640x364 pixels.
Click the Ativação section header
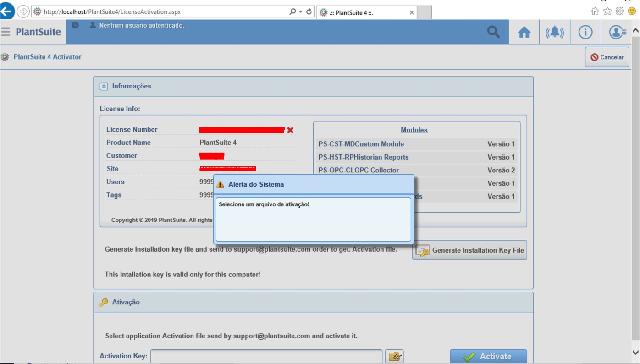click(313, 303)
